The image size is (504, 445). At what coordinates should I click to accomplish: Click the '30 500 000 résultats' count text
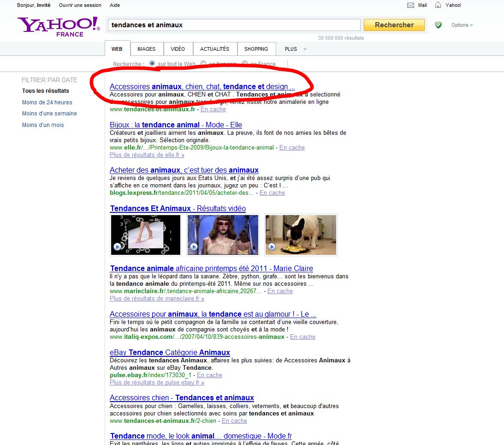[341, 38]
